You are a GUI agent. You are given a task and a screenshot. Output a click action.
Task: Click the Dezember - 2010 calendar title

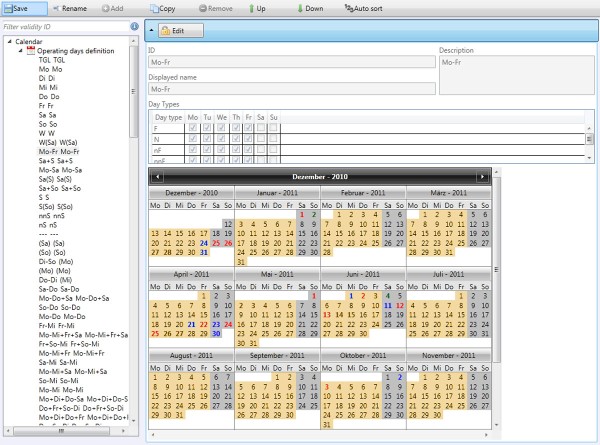click(319, 176)
